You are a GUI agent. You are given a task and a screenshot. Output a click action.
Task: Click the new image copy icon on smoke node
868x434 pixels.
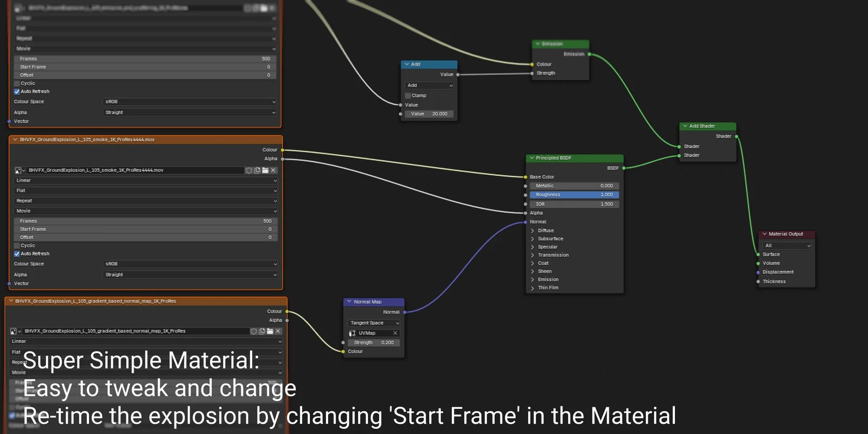257,170
